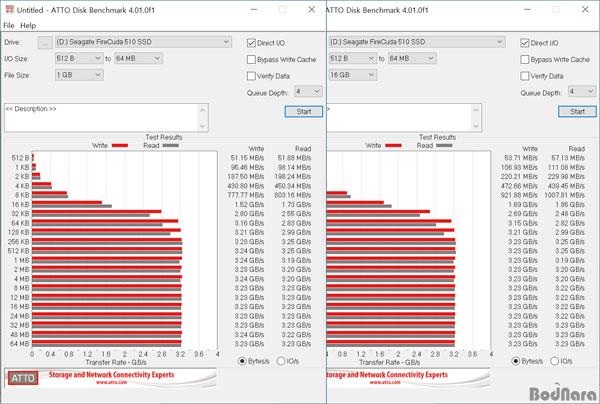Screen dimensions: 600x404
Task: Click 1.52 GB/s write value in left window
Action: click(249, 204)
